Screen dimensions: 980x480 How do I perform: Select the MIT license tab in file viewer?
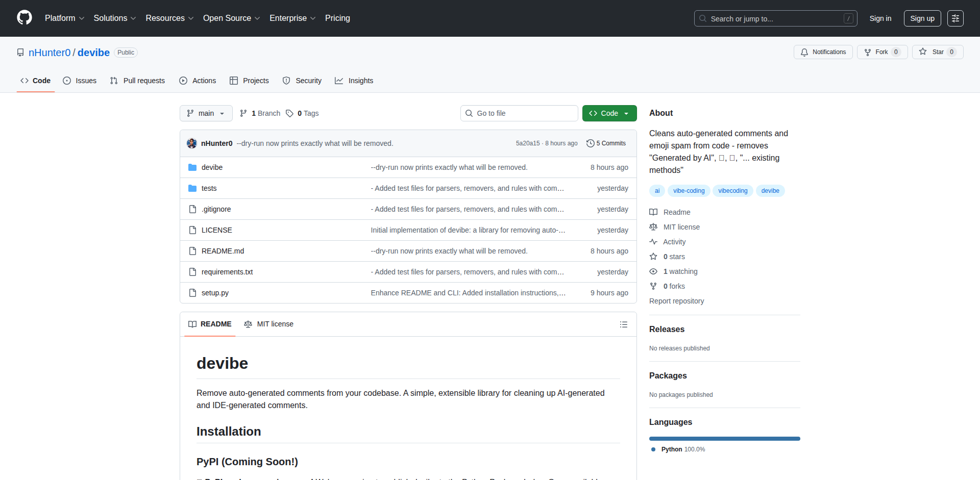[x=269, y=324]
